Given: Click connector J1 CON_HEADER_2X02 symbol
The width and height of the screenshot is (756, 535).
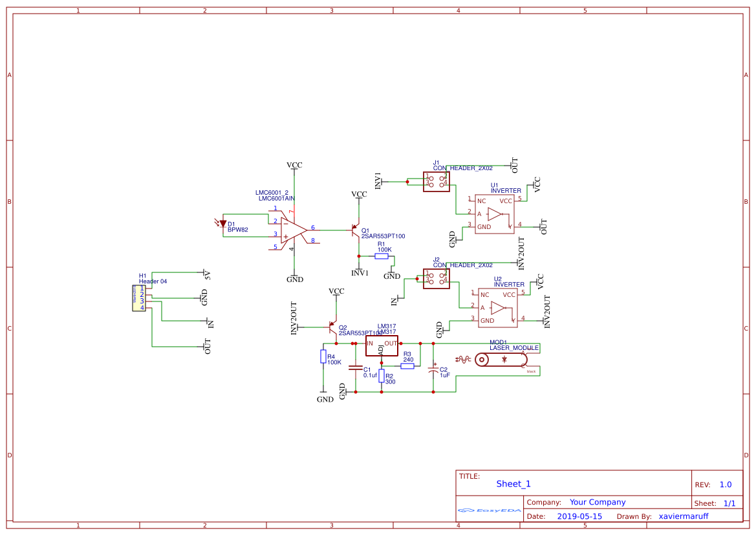Looking at the screenshot, I should tap(437, 180).
